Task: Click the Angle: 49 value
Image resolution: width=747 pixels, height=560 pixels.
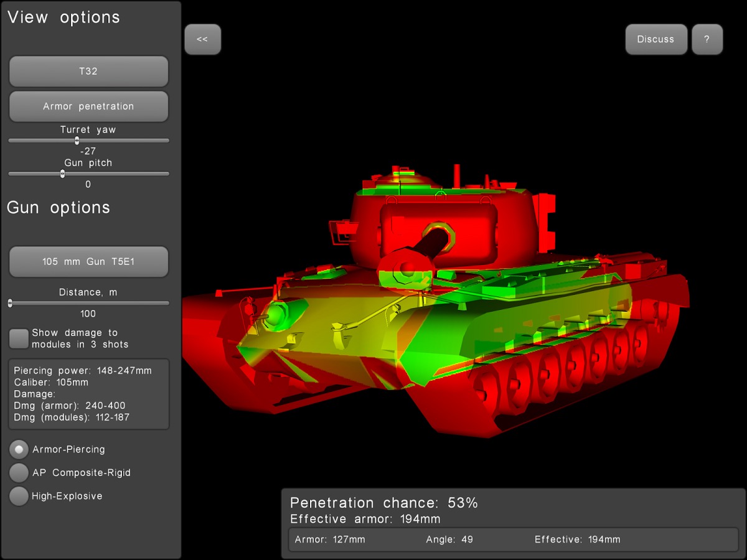Action: coord(449,539)
